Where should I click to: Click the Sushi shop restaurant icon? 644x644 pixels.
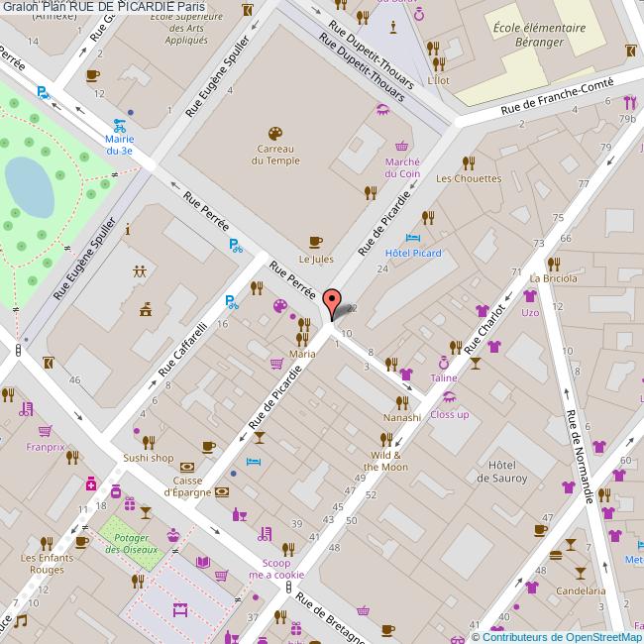pyautogui.click(x=149, y=442)
